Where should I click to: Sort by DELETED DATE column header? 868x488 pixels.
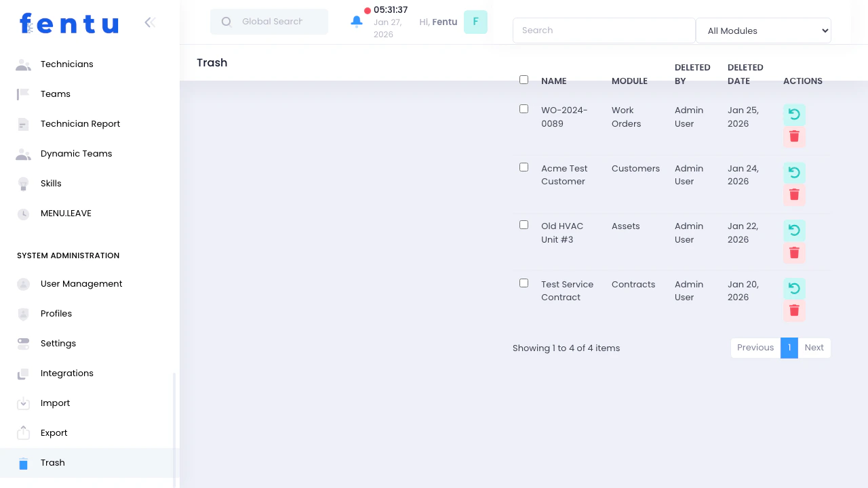(x=745, y=75)
